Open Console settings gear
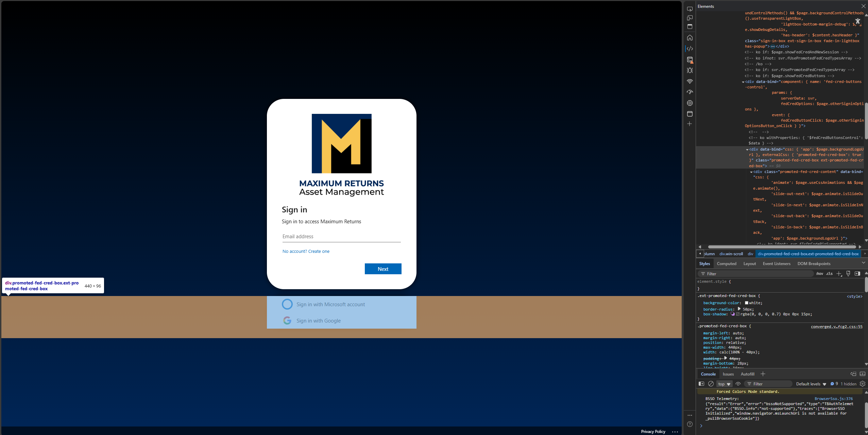Viewport: 868px width, 435px height. pos(863,384)
